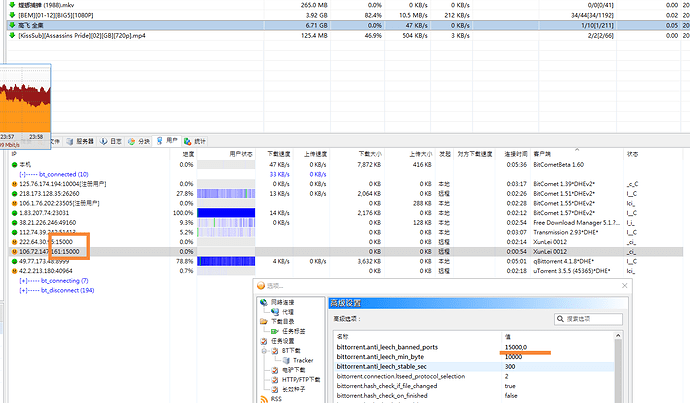Select HTTP/FTP下载 in options tree
The width and height of the screenshot is (690, 403).
click(301, 380)
